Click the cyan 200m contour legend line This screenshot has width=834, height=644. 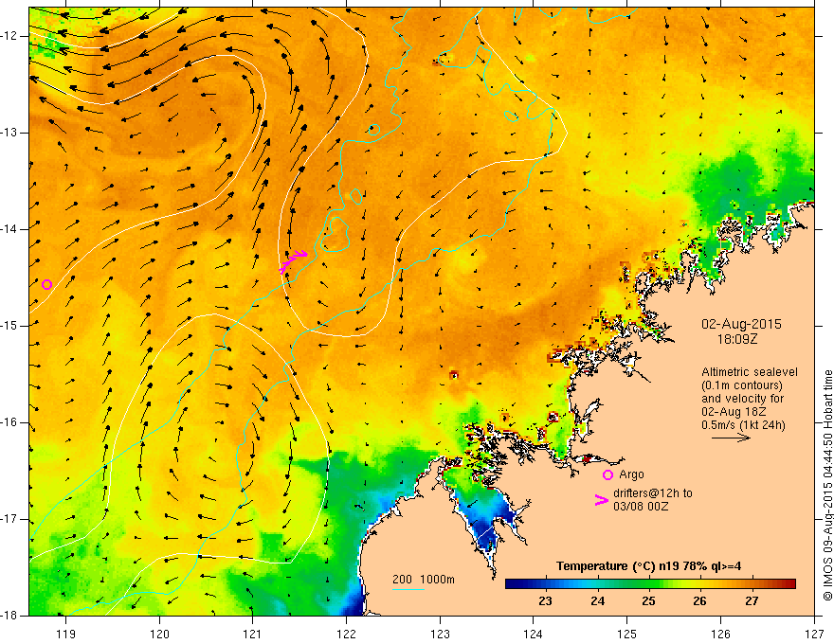408,589
